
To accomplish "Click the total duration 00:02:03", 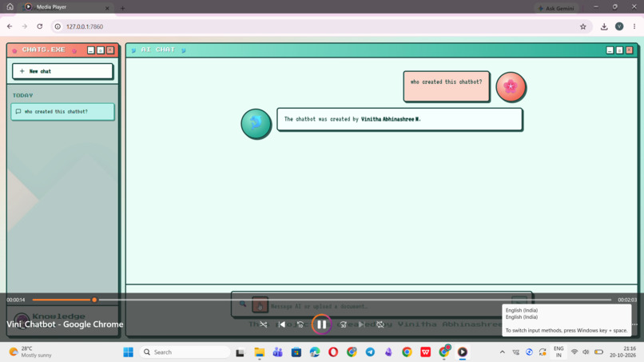I will [627, 300].
